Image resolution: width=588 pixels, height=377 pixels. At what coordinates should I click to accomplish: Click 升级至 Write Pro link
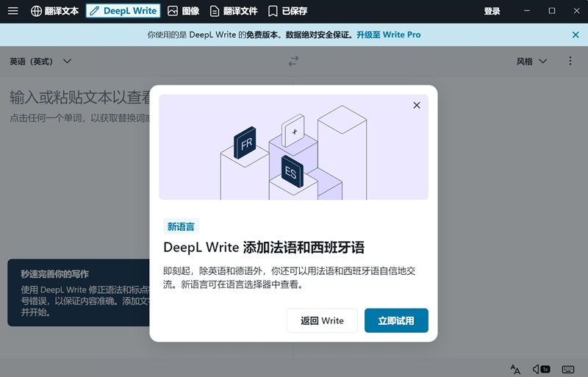(388, 35)
